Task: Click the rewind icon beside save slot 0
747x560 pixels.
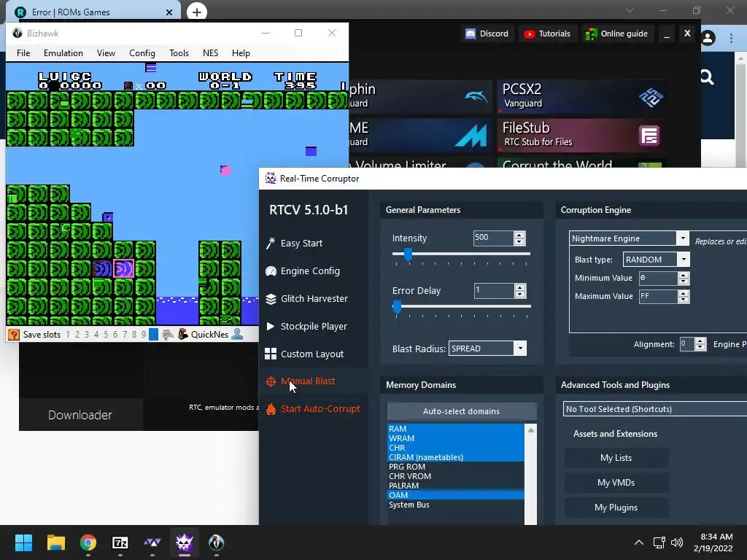Action: [168, 334]
